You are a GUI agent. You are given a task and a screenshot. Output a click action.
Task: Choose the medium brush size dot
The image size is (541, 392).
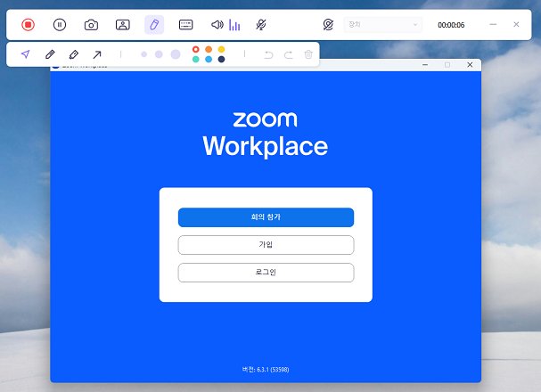159,54
